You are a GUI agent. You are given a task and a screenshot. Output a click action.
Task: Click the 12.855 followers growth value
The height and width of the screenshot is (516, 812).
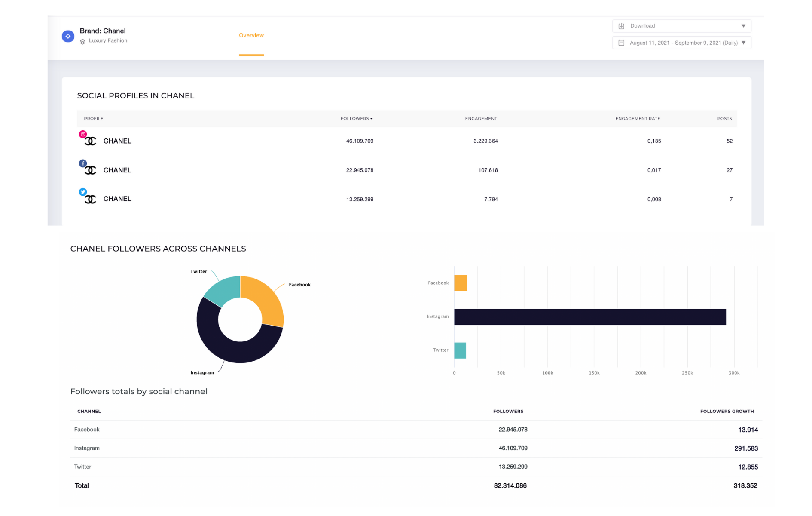point(748,467)
